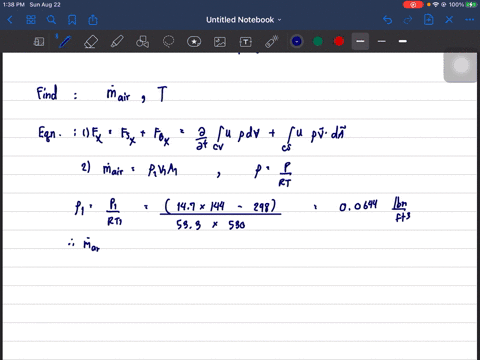The height and width of the screenshot is (360, 480).
Task: Tap the floating gray zoom window button
Action: 461,66
